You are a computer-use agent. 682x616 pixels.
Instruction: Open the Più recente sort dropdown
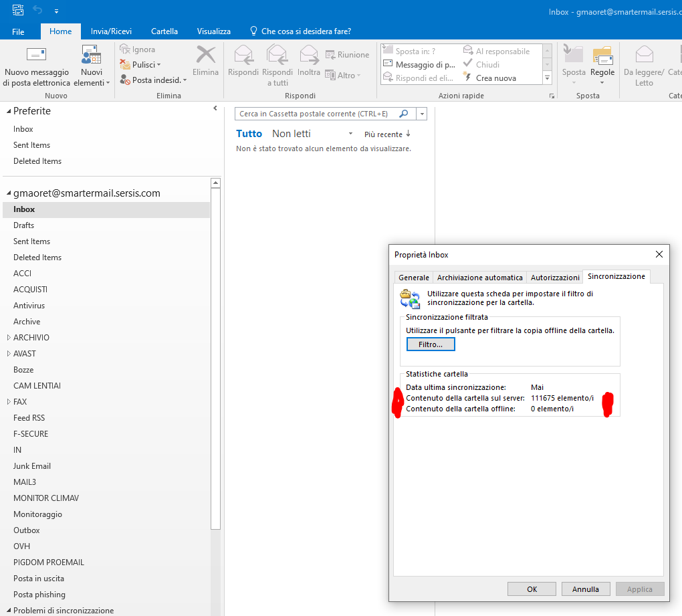coord(387,134)
